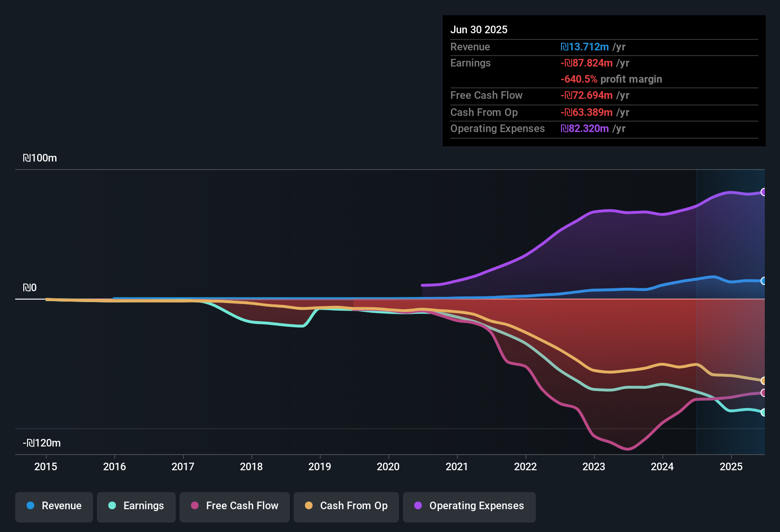The image size is (780, 532).
Task: Click the Revenue label in the tooltip
Action: [x=470, y=47]
